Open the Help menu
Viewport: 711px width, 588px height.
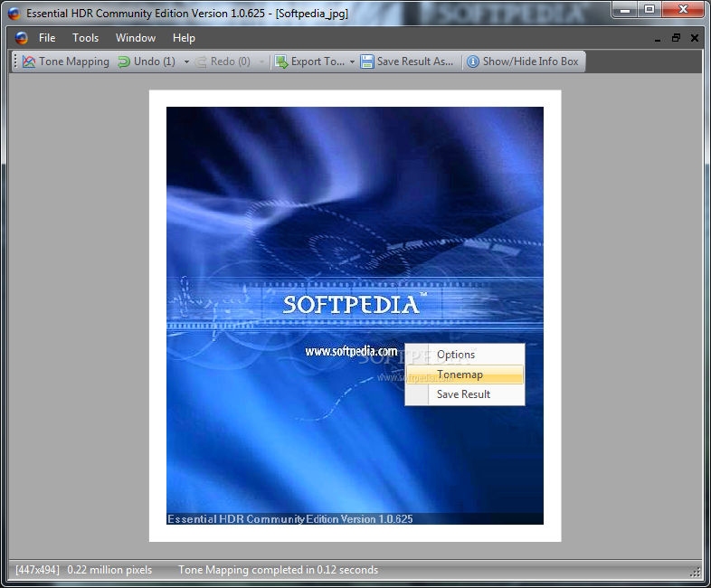[184, 38]
